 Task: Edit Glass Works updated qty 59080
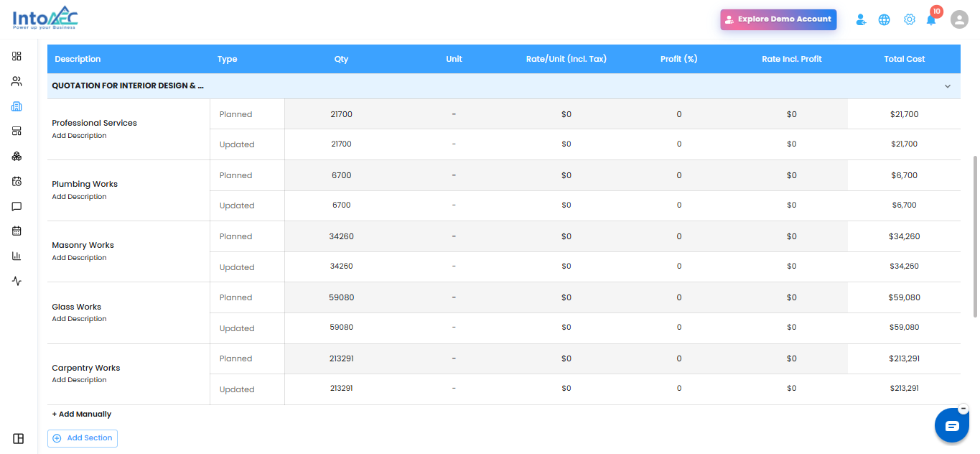tap(342, 328)
